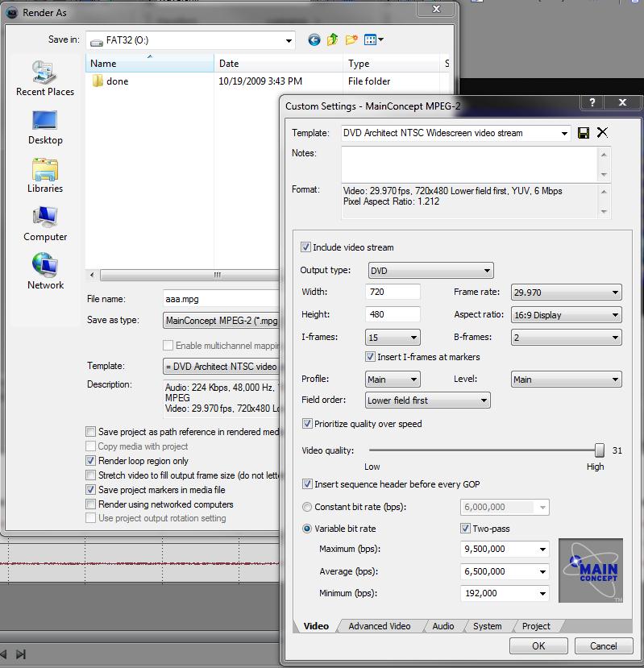Open the Output type dropdown
644x668 pixels.
[x=430, y=271]
